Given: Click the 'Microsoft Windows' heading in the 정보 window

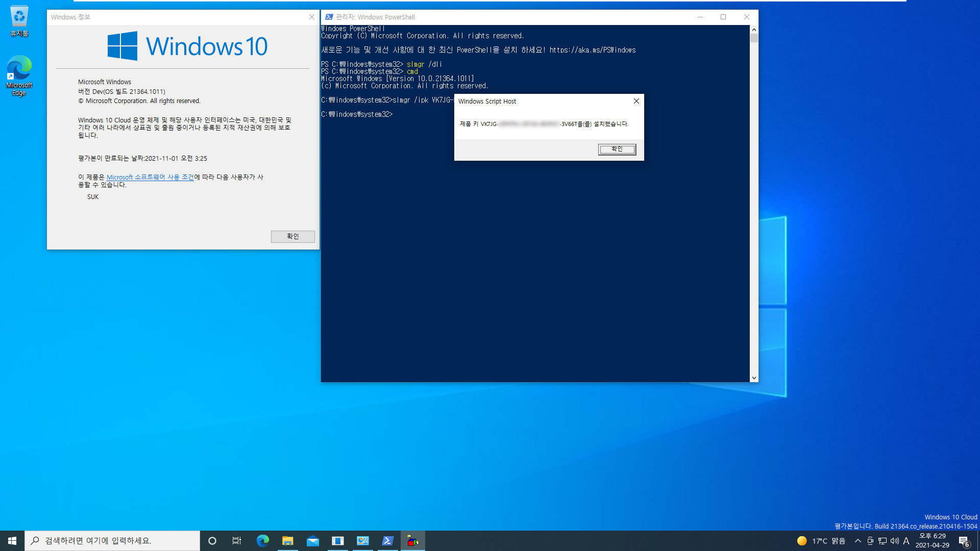Looking at the screenshot, I should click(x=105, y=82).
